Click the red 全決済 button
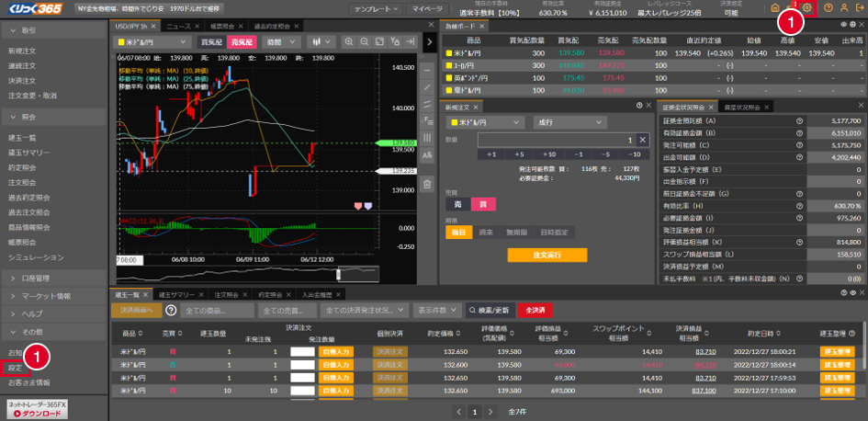 coord(535,310)
